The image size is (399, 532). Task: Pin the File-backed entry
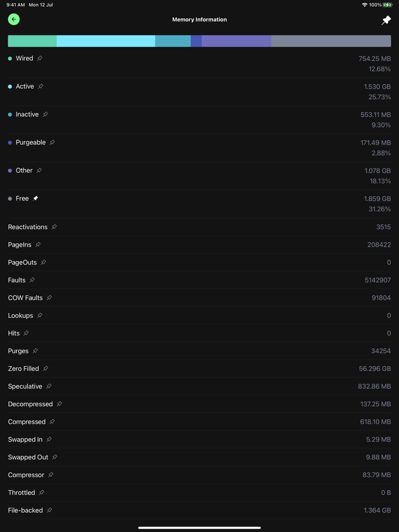point(50,510)
